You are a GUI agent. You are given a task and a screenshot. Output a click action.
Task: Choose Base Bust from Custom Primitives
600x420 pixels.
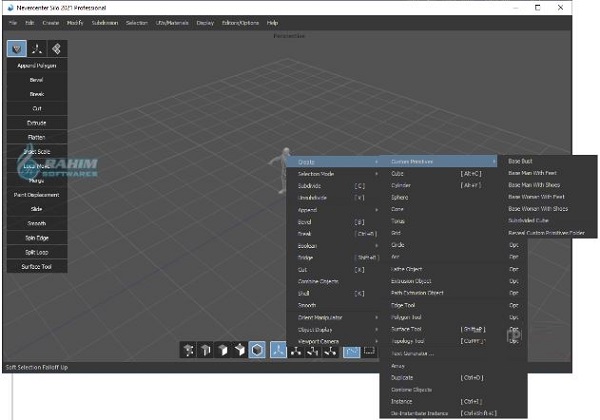522,160
